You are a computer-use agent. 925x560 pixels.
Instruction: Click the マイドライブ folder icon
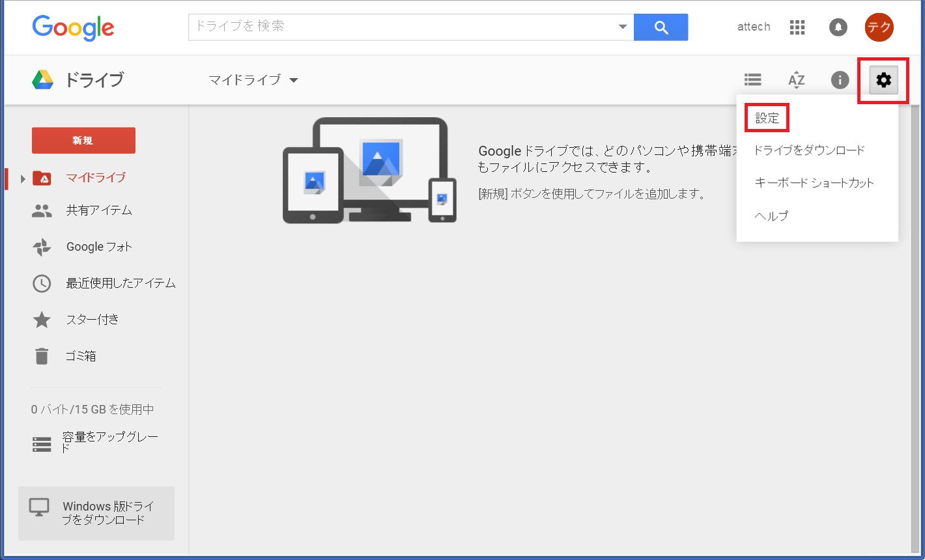tap(42, 178)
